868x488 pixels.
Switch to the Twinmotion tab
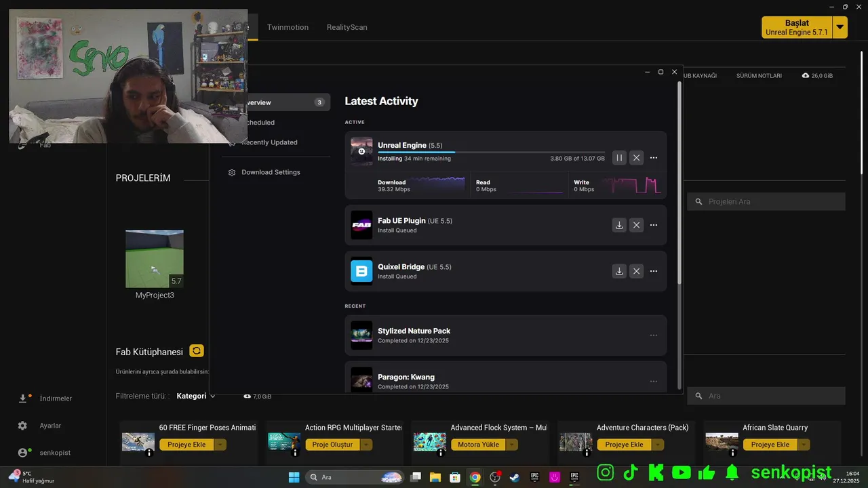click(x=288, y=27)
